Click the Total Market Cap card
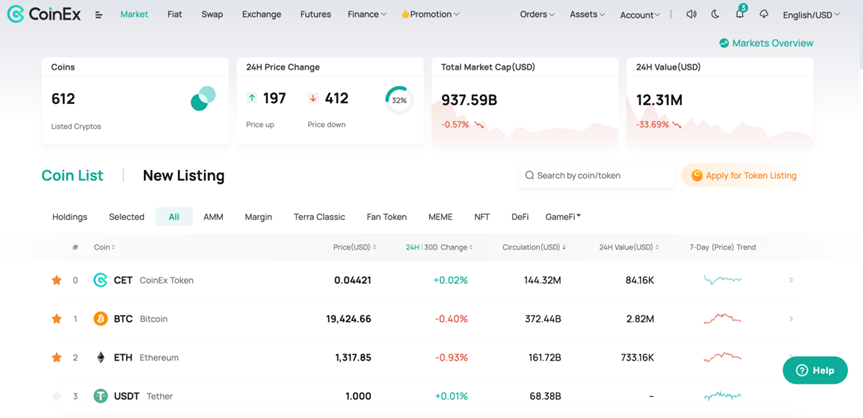The image size is (863, 418). coord(525,101)
